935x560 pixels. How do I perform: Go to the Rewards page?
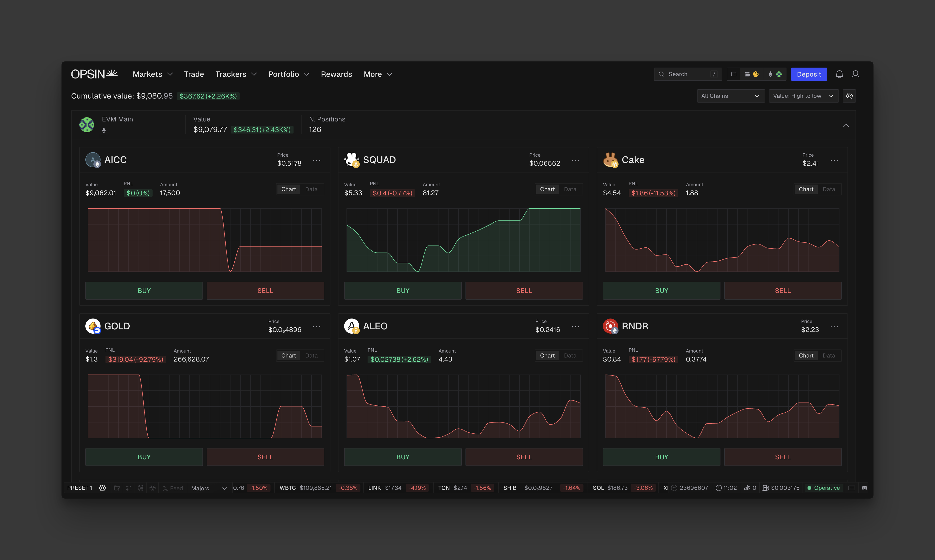(x=336, y=74)
